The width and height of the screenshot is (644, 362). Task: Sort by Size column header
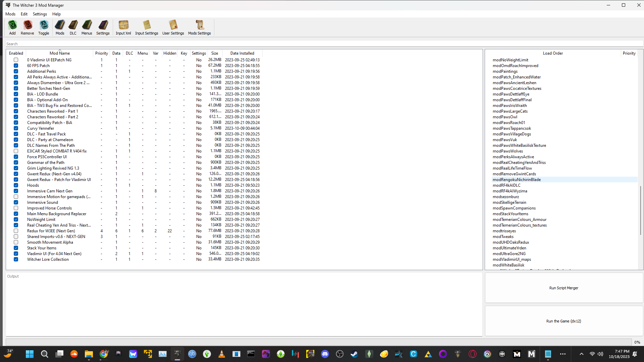point(215,53)
